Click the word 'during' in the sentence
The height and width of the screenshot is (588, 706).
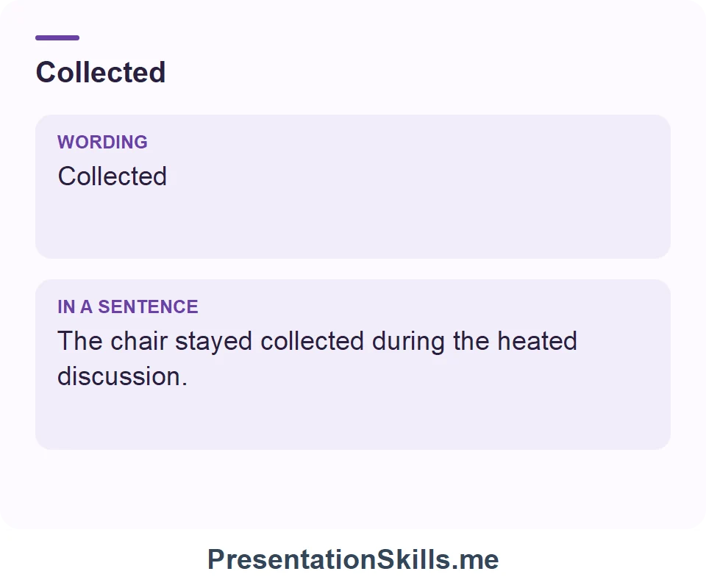point(408,342)
